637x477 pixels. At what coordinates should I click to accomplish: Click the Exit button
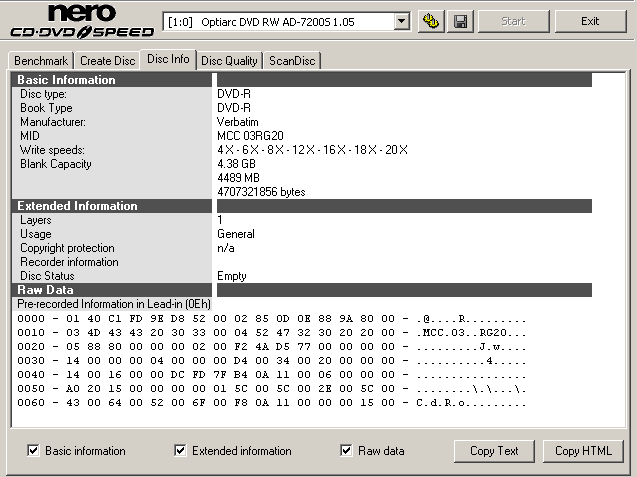pos(590,21)
